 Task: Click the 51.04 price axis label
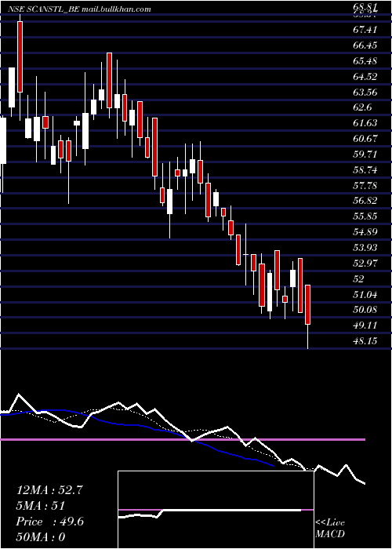point(365,294)
